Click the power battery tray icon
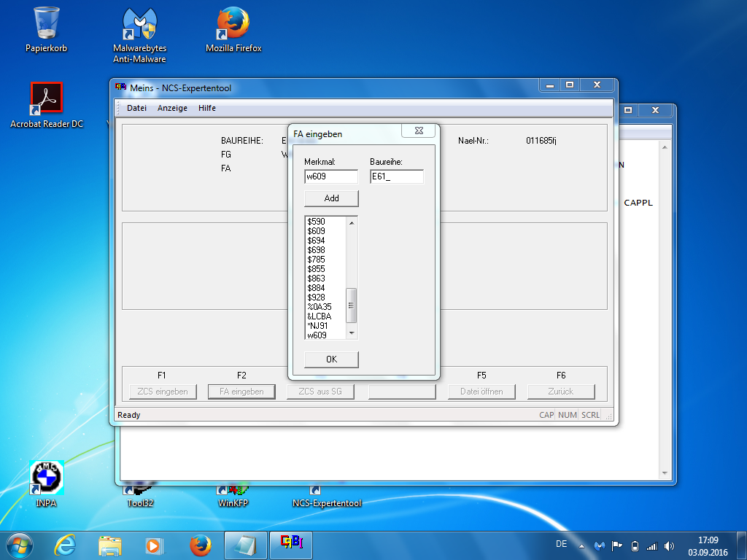This screenshot has width=747, height=560. click(x=635, y=546)
